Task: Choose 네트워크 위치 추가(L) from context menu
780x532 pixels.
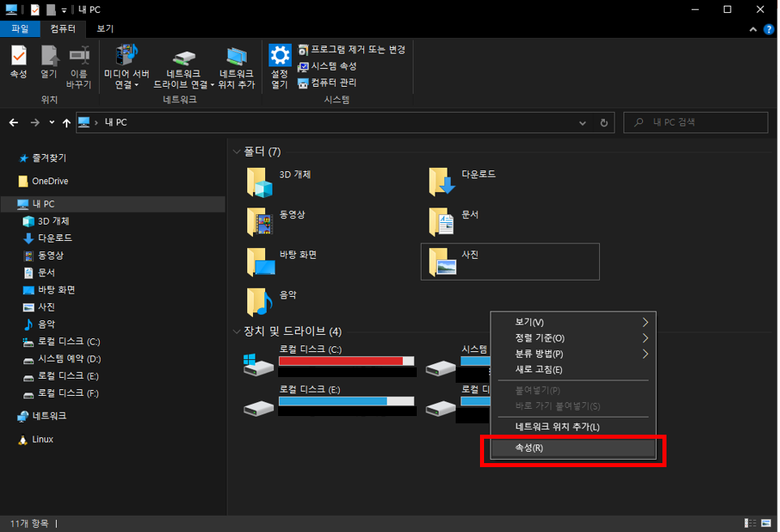Action: coord(573,427)
